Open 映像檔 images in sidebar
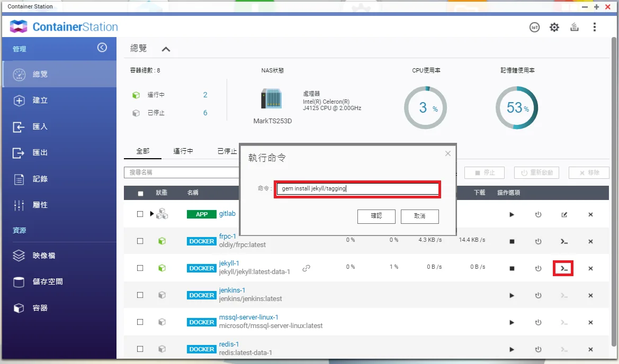 point(59,256)
